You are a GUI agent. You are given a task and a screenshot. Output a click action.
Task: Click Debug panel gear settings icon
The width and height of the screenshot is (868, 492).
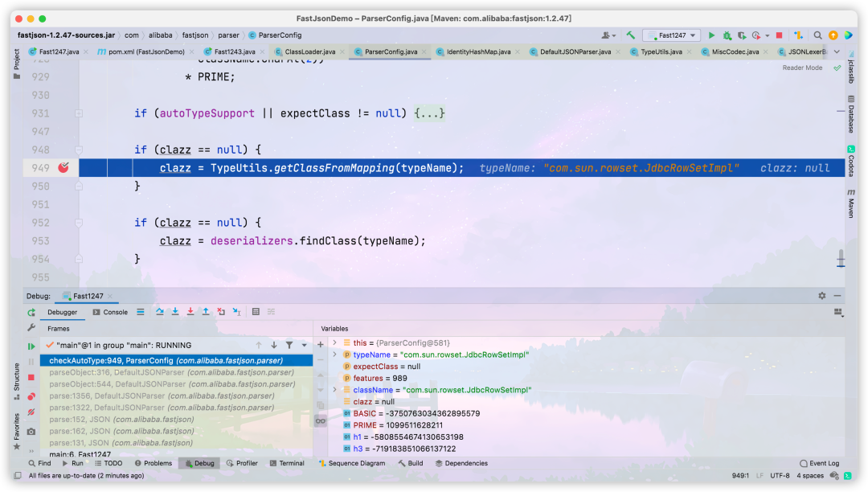821,296
